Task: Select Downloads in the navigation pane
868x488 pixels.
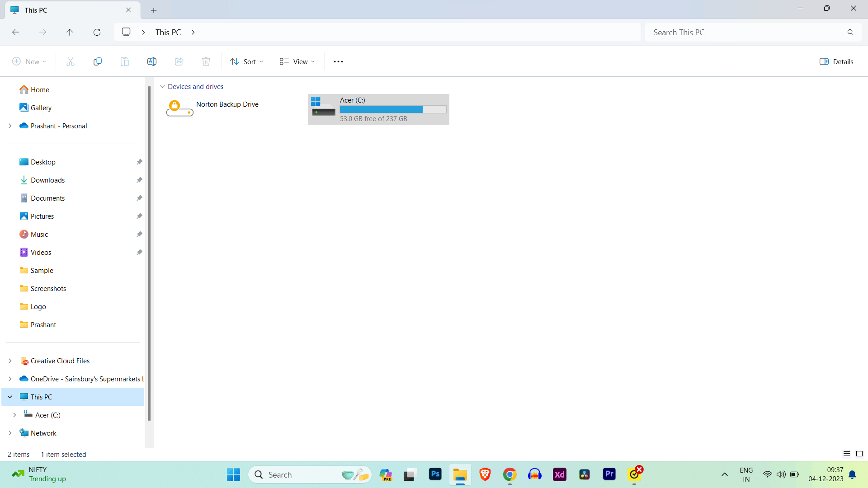Action: (47, 180)
